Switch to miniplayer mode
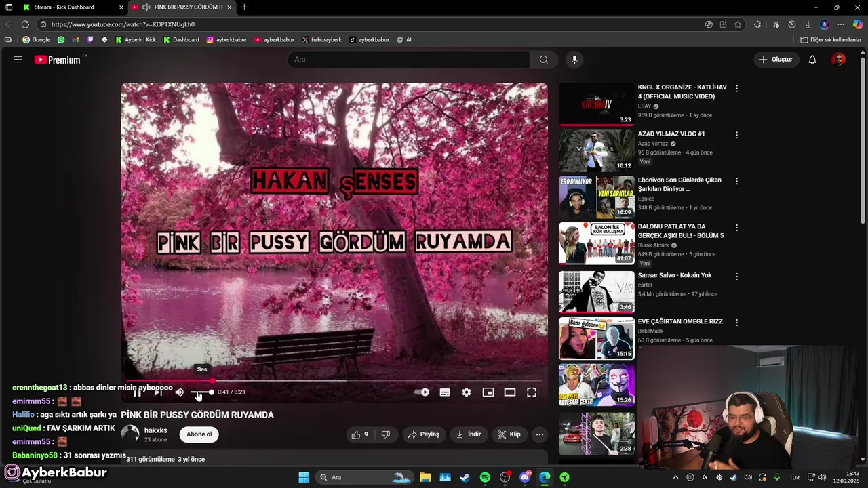The image size is (868, 488). 488,392
